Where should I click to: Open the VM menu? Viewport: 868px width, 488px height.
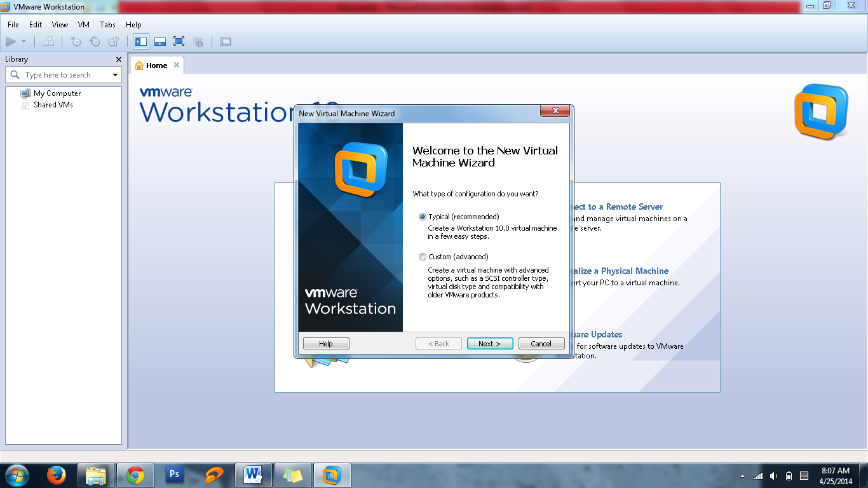pyautogui.click(x=84, y=25)
